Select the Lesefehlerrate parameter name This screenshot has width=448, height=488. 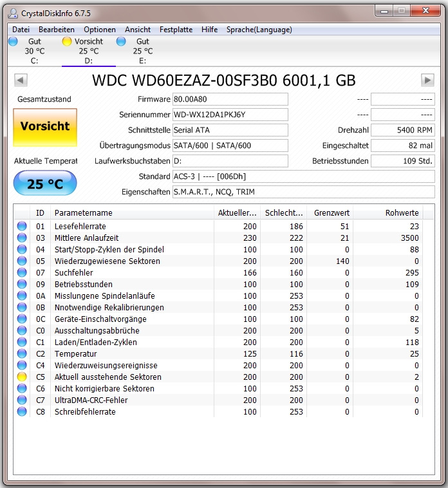80,226
